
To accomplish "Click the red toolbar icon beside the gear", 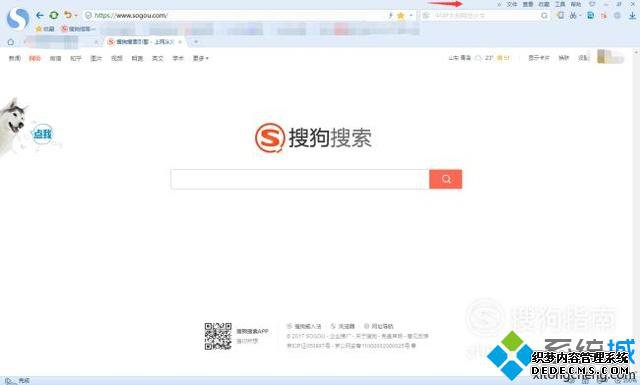I will click(x=604, y=16).
